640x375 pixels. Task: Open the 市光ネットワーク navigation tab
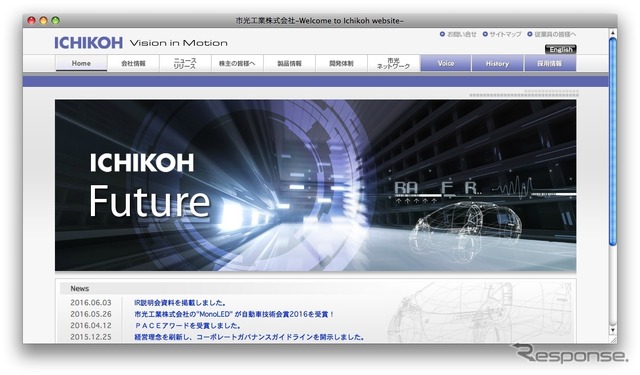coord(393,63)
